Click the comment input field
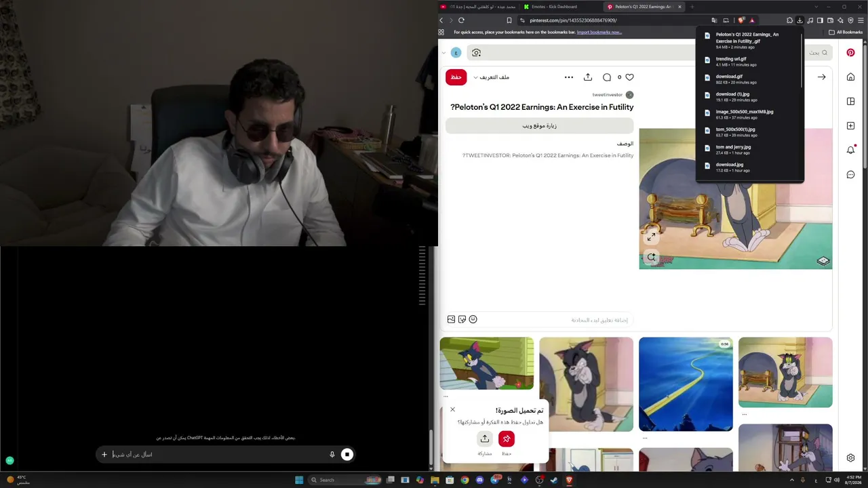Screen dimensions: 868x488 pos(539,319)
